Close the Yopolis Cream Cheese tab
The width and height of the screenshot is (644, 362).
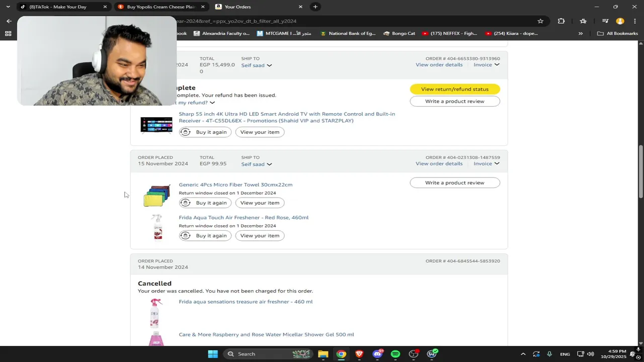coord(203,7)
